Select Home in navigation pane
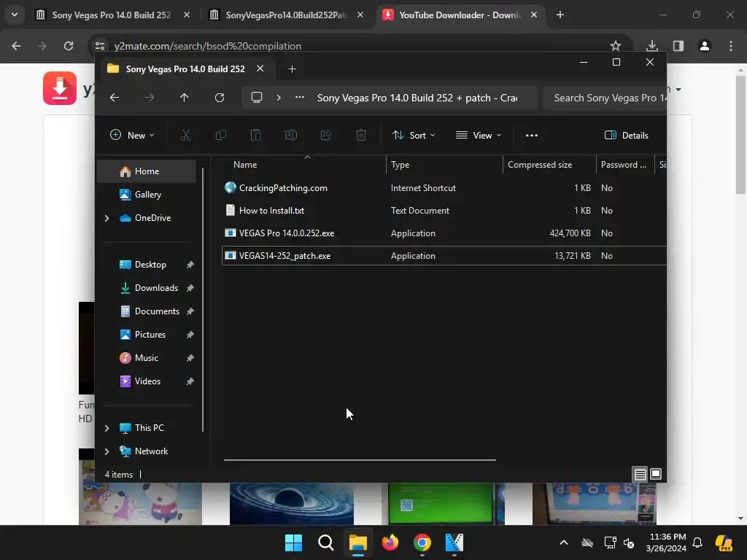 pos(146,171)
